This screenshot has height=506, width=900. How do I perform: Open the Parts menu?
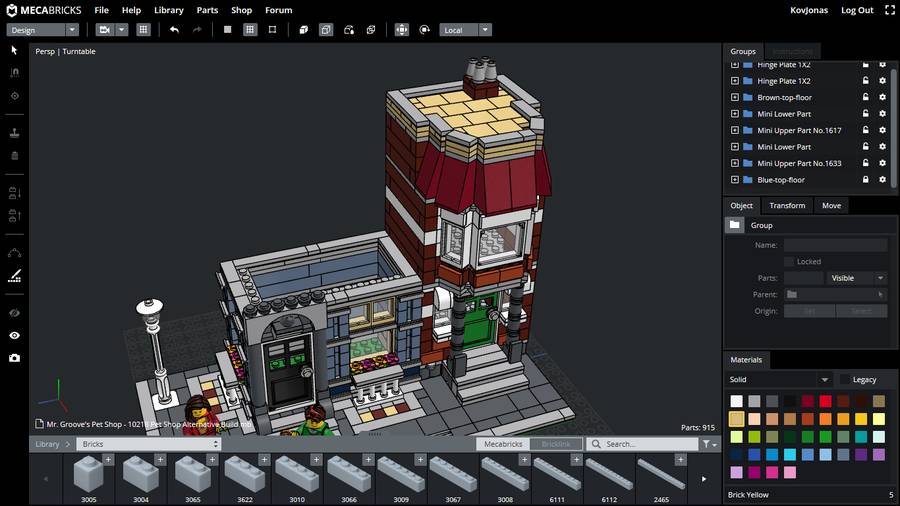tap(207, 10)
